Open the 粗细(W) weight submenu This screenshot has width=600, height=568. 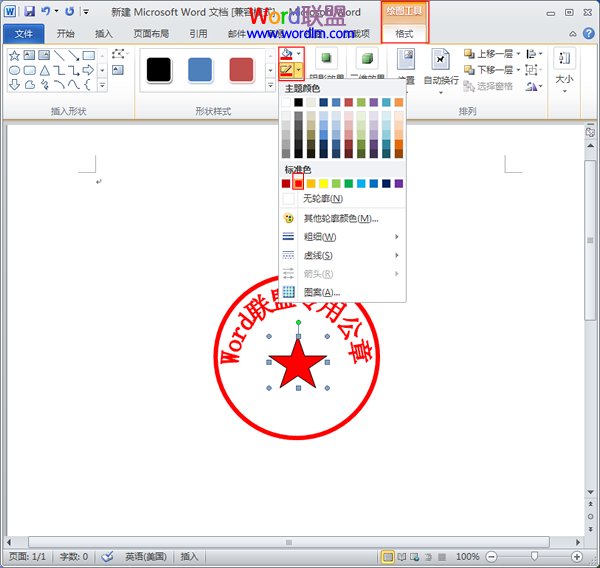pos(342,237)
